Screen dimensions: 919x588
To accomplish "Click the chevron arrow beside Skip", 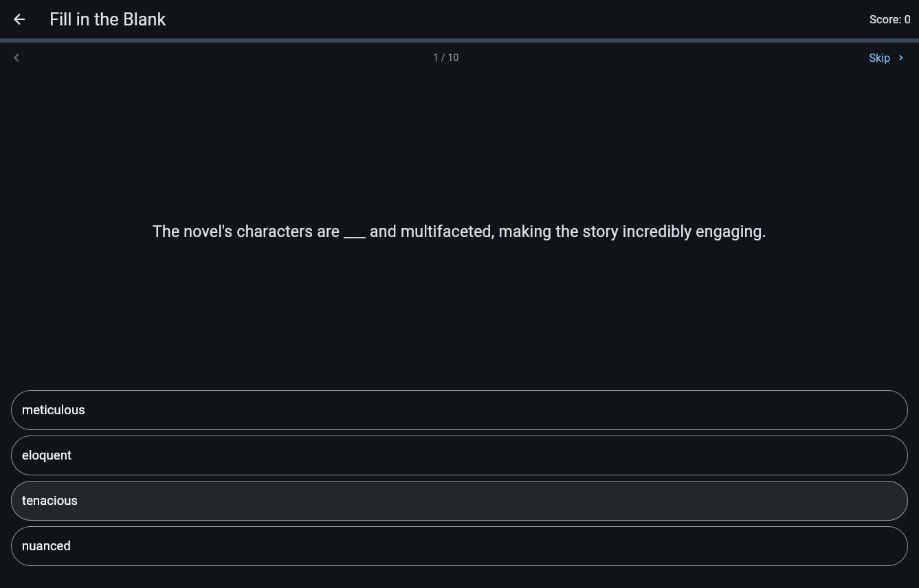I will pos(900,58).
